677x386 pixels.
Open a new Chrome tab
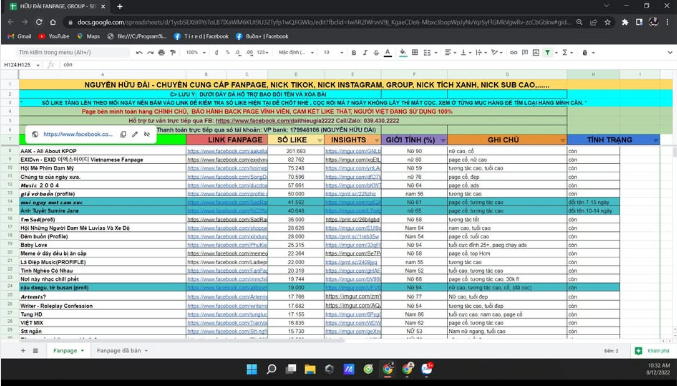[x=120, y=6]
